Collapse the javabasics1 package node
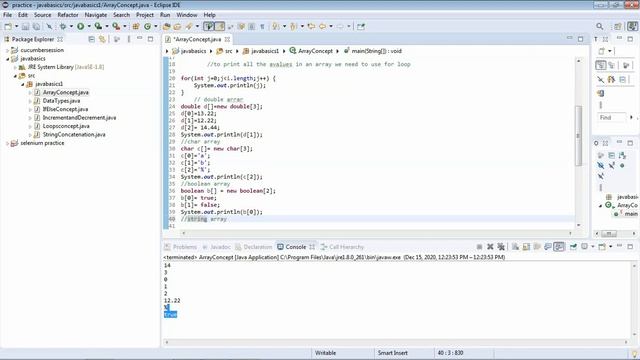640x360 pixels. pos(23,84)
